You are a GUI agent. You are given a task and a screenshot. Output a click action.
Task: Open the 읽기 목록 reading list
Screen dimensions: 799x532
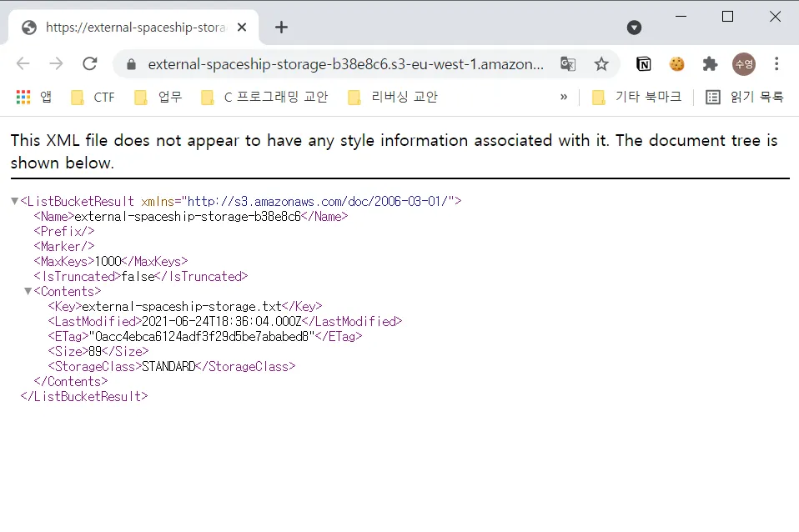[x=745, y=97]
